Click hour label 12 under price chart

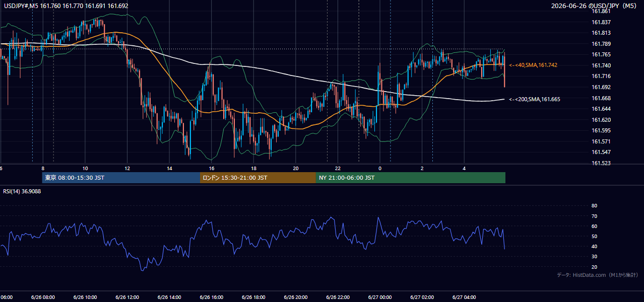coord(127,168)
